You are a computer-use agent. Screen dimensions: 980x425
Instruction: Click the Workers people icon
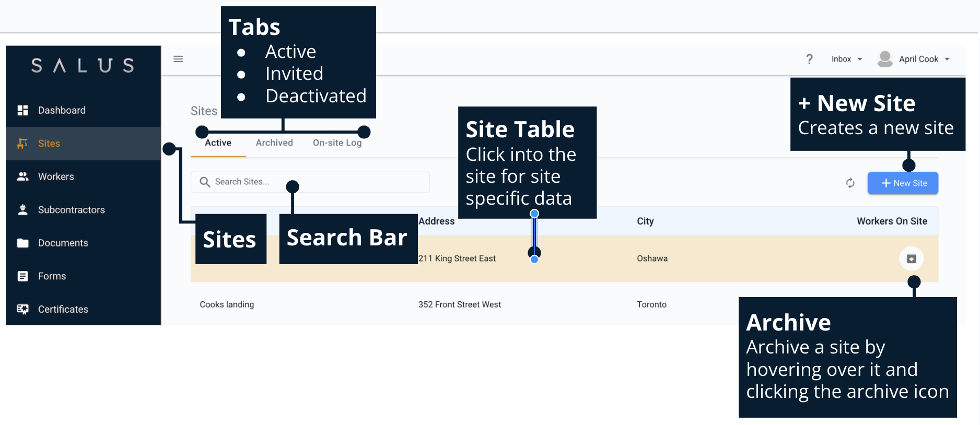coord(22,176)
